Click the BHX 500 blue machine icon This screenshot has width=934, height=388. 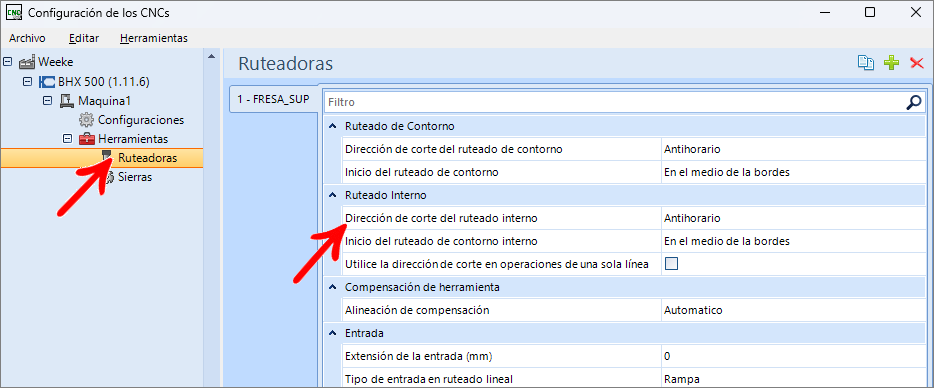(x=47, y=82)
